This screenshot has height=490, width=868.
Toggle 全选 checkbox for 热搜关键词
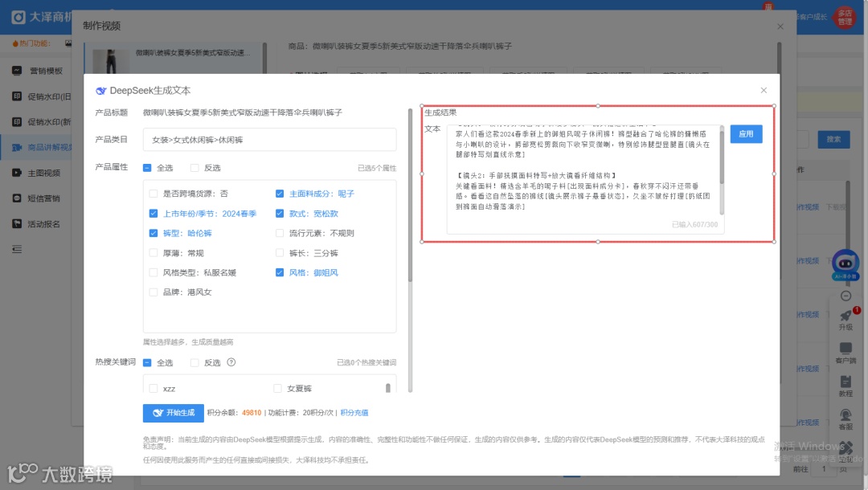tap(147, 363)
